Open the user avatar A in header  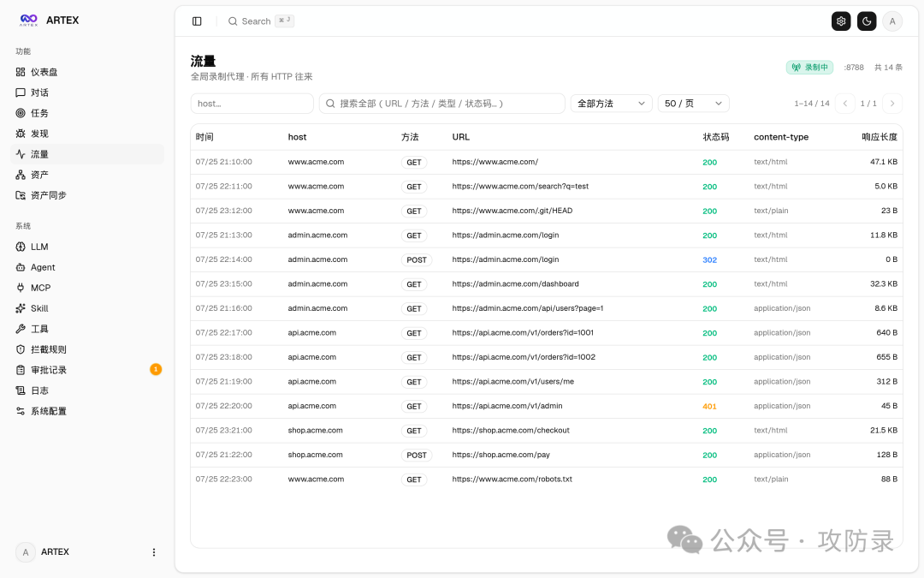892,21
